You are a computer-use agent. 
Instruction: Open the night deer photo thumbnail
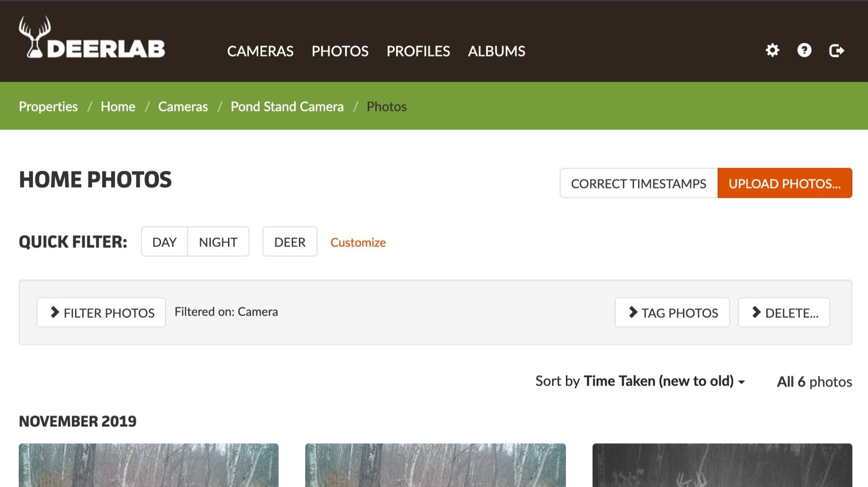[x=722, y=466]
